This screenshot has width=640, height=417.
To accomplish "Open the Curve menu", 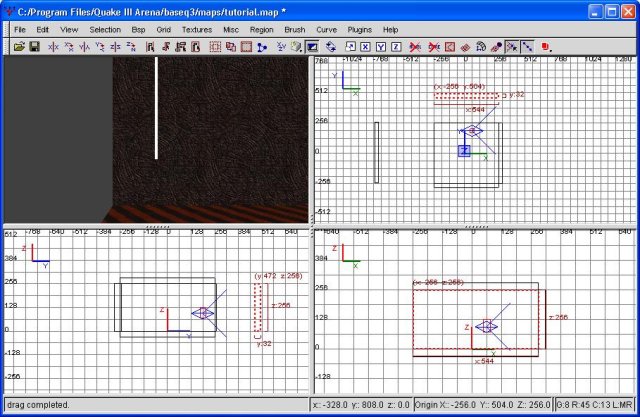I will [x=327, y=30].
